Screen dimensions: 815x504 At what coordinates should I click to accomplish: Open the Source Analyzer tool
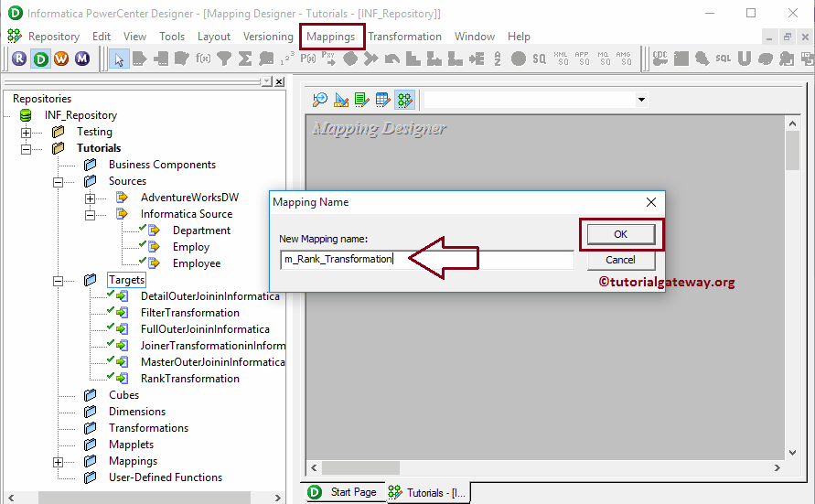(319, 99)
